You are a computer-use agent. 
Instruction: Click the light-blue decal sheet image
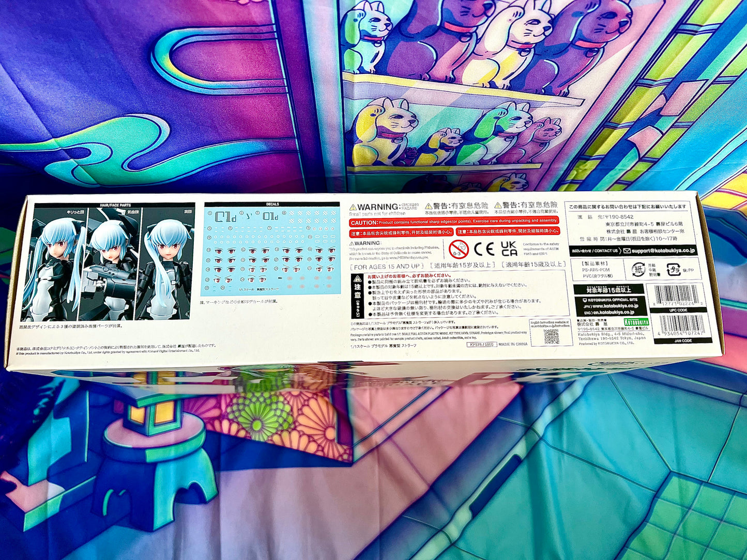click(x=270, y=251)
